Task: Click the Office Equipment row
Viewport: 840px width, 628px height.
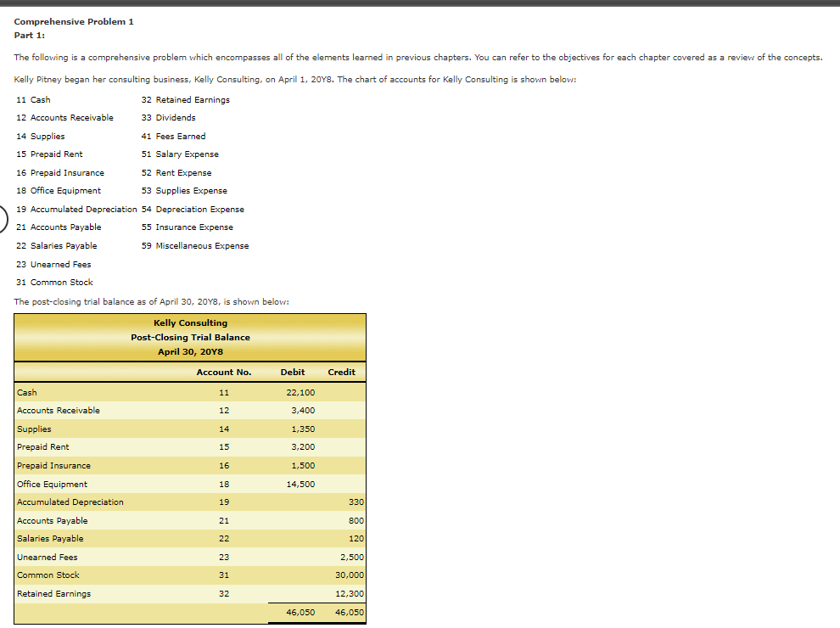Action: (x=102, y=484)
